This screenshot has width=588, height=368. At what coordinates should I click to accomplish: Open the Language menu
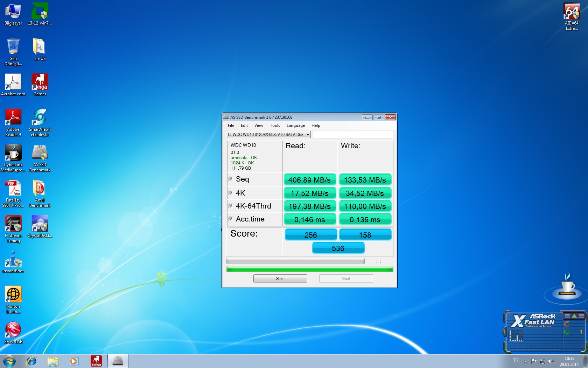coord(295,125)
